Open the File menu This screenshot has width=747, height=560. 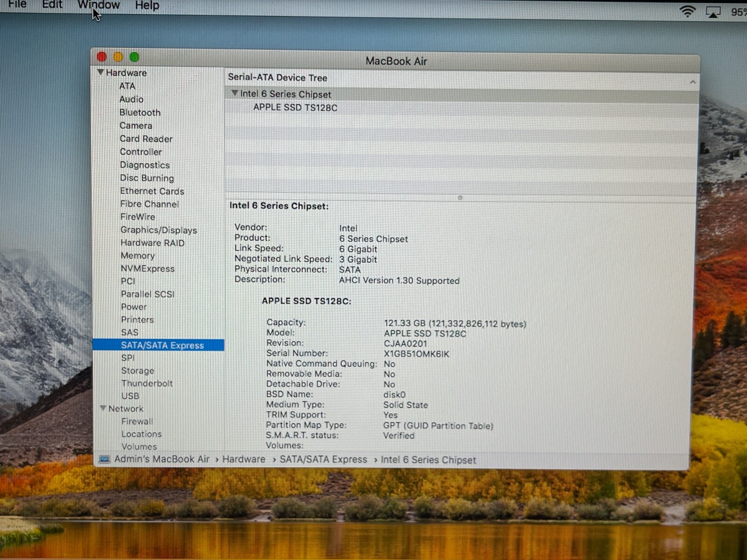click(x=17, y=5)
